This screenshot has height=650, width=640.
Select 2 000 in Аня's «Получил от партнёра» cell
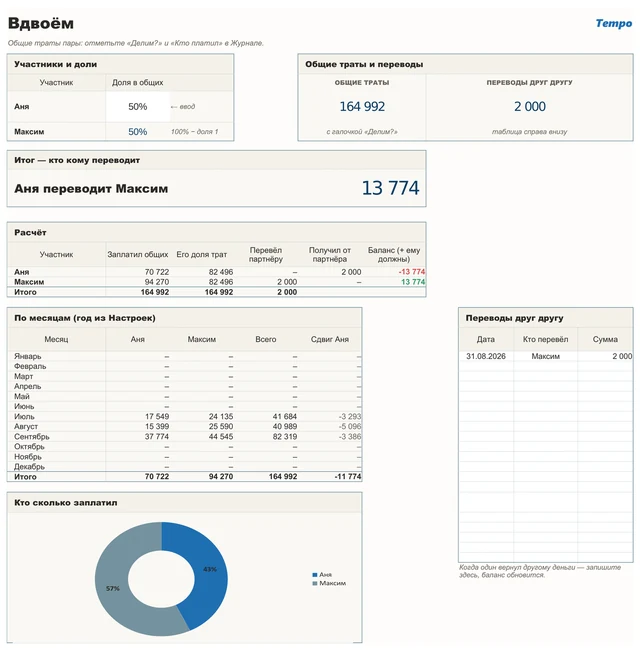351,272
